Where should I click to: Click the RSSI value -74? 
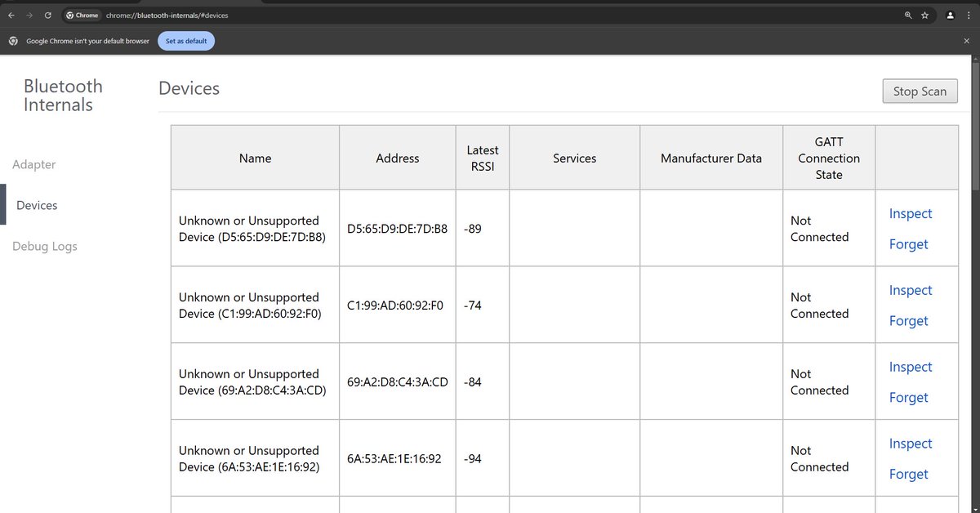coord(473,306)
